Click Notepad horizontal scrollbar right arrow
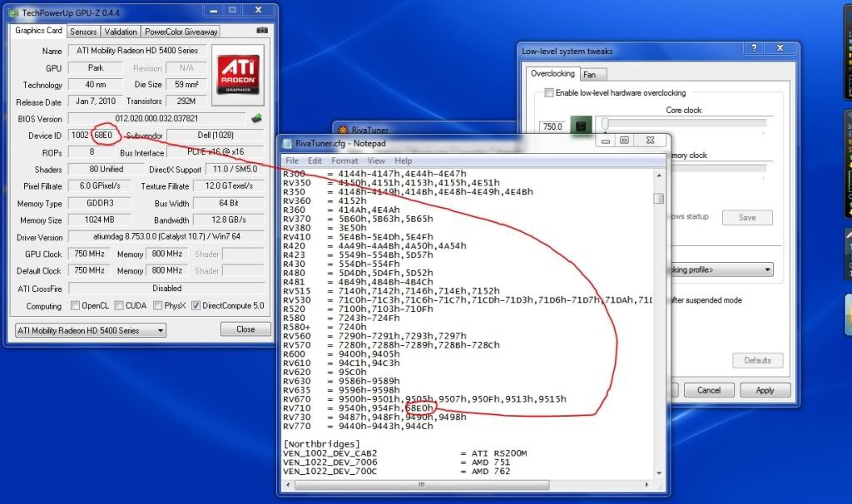This screenshot has width=852, height=504. pyautogui.click(x=646, y=484)
